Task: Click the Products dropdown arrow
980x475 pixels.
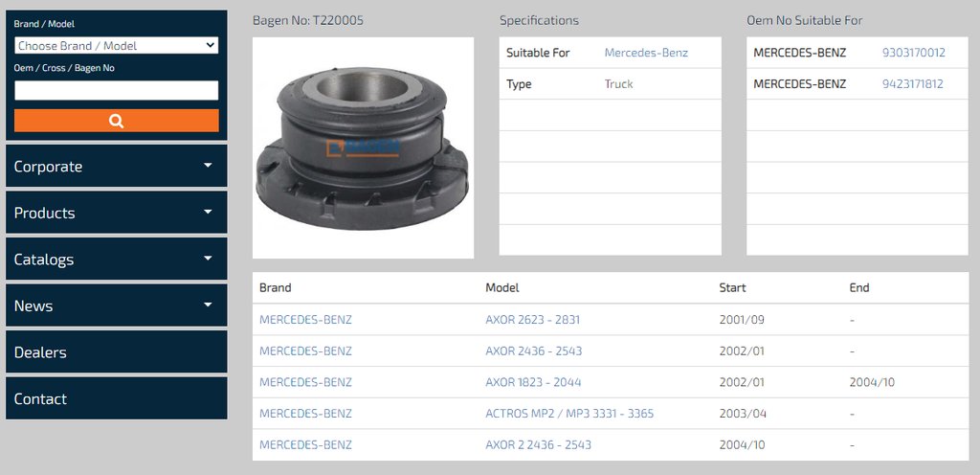Action: point(208,212)
